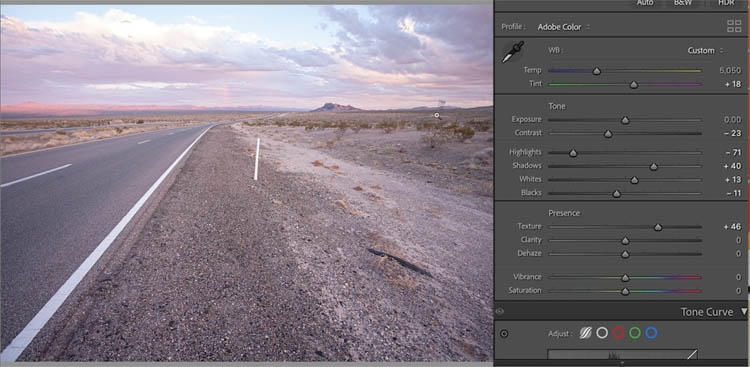750x367 pixels.
Task: Open the profile browser grid icon
Action: (x=734, y=26)
